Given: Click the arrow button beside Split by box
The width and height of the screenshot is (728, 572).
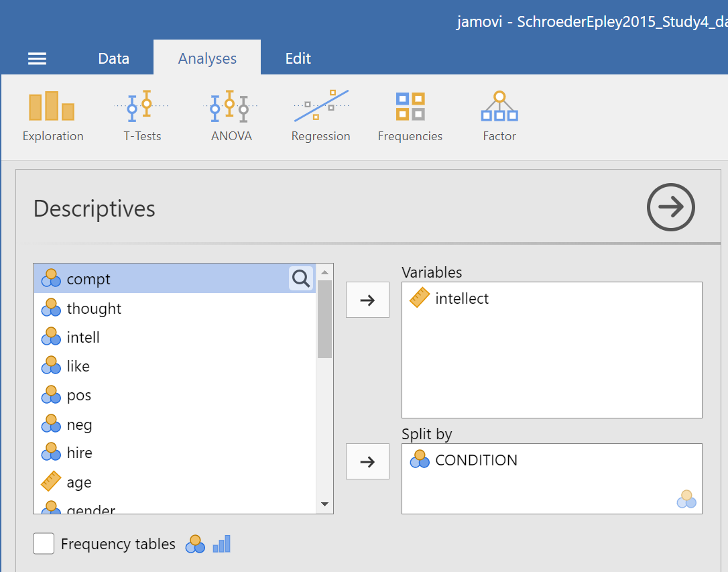Looking at the screenshot, I should pyautogui.click(x=367, y=461).
